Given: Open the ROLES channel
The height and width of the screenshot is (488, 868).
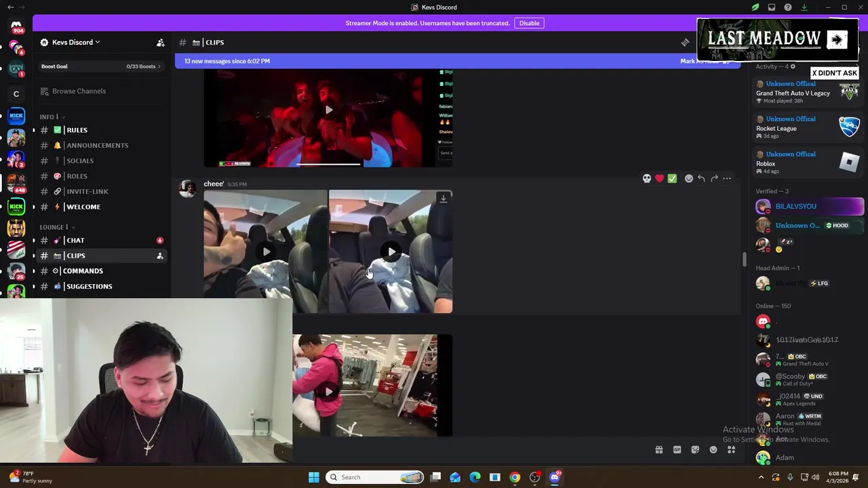Looking at the screenshot, I should [102, 176].
